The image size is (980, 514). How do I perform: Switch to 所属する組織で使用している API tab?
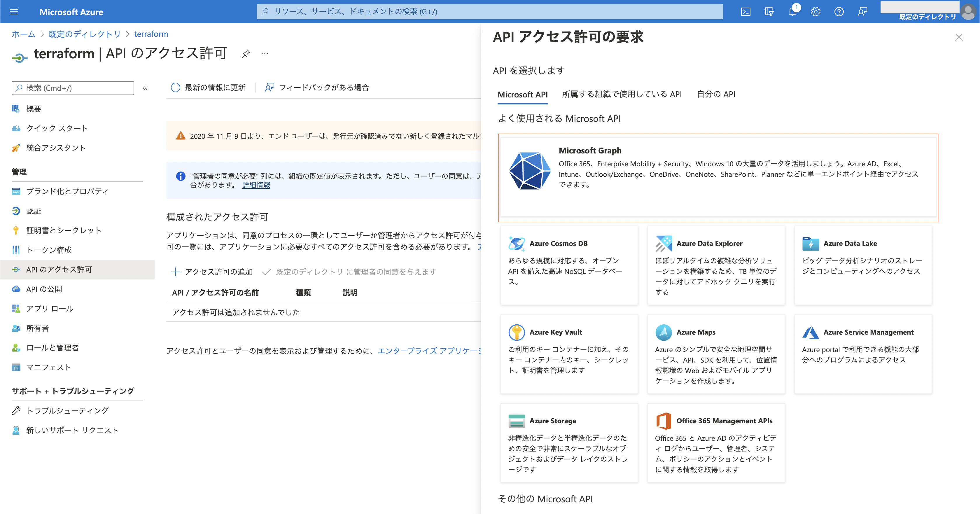click(622, 94)
